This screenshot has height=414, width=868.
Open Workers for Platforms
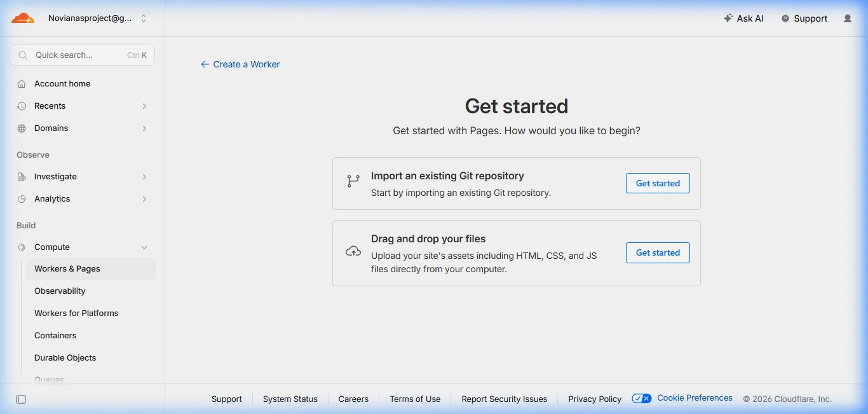pyautogui.click(x=76, y=314)
